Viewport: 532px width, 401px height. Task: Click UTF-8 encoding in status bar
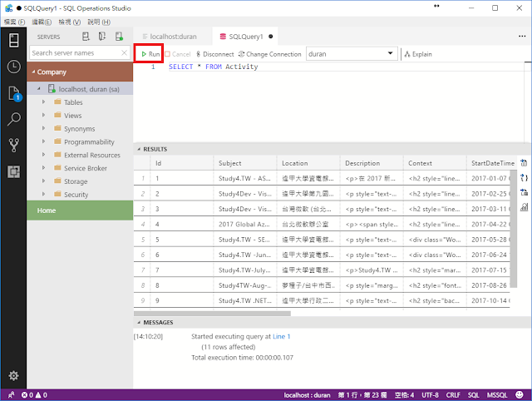pos(430,395)
